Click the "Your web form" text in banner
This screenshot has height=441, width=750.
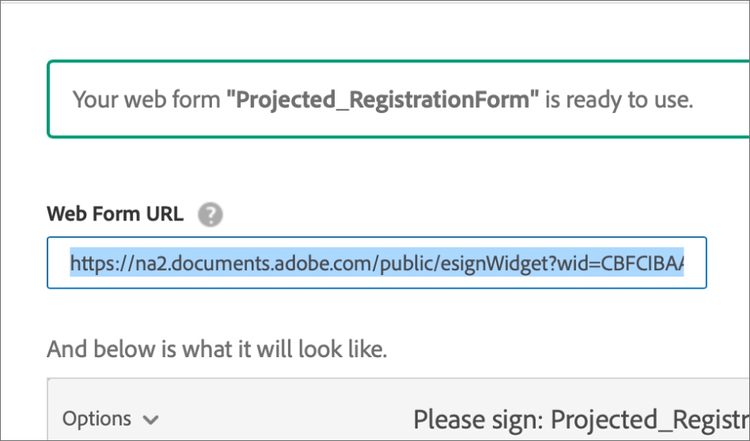pyautogui.click(x=146, y=100)
